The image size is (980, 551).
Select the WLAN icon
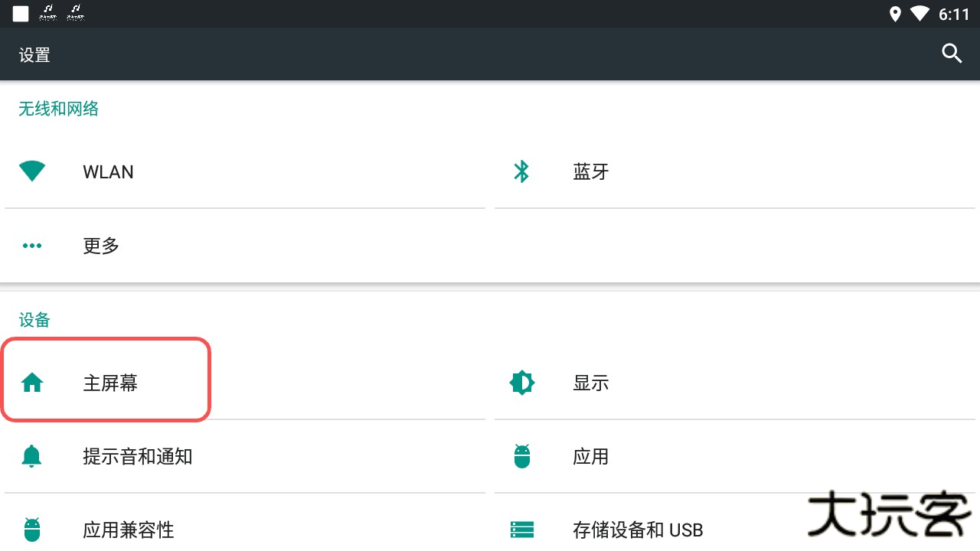pyautogui.click(x=32, y=171)
